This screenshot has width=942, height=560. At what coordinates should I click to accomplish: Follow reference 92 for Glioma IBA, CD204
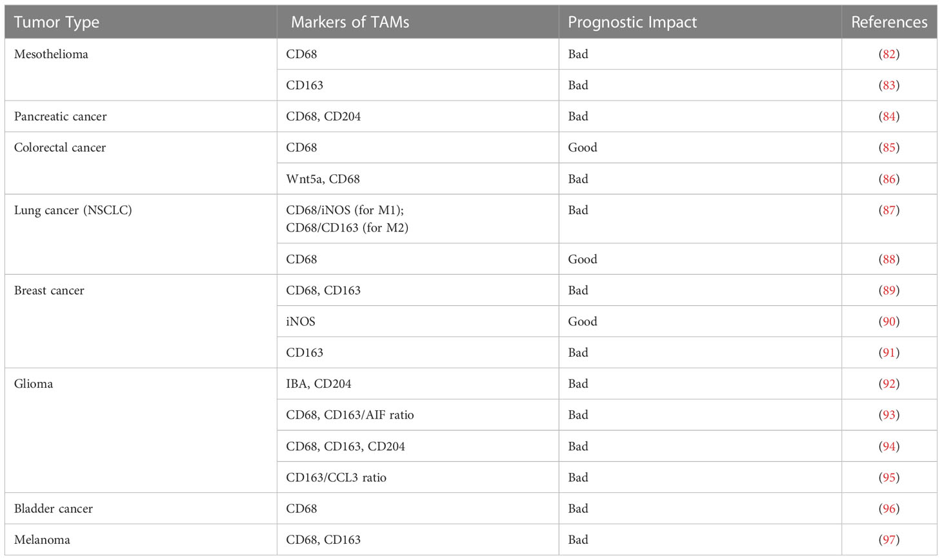tap(889, 384)
